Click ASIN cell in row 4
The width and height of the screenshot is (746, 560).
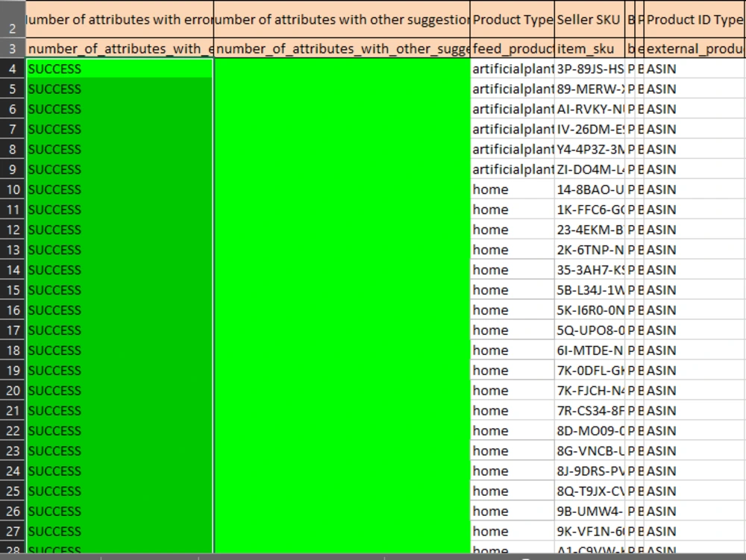pyautogui.click(x=695, y=69)
